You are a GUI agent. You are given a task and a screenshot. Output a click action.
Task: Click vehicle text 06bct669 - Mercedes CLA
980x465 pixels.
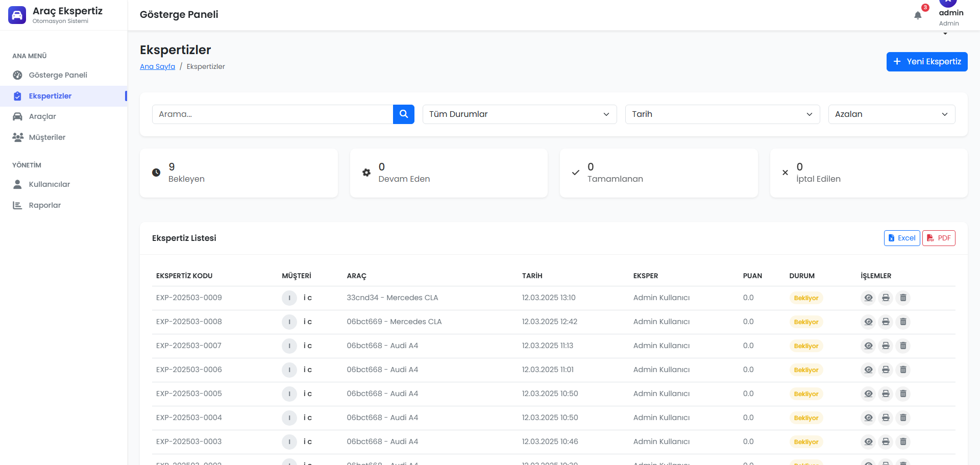(x=394, y=322)
